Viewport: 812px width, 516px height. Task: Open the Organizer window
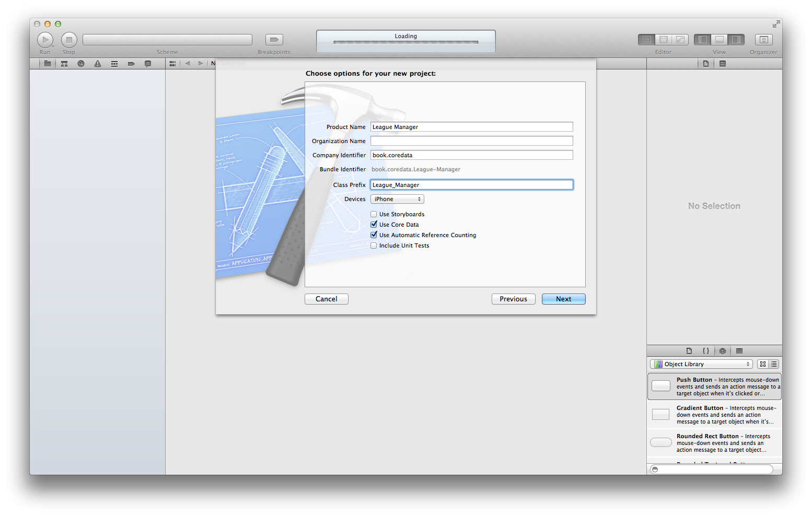[763, 40]
